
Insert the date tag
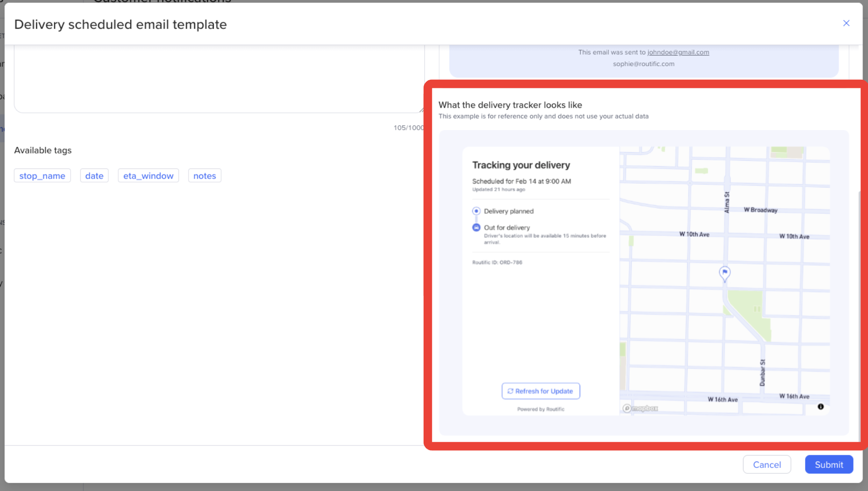click(94, 176)
